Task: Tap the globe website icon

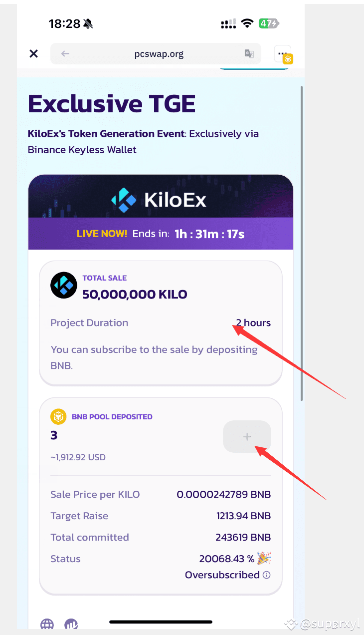Action: click(47, 624)
